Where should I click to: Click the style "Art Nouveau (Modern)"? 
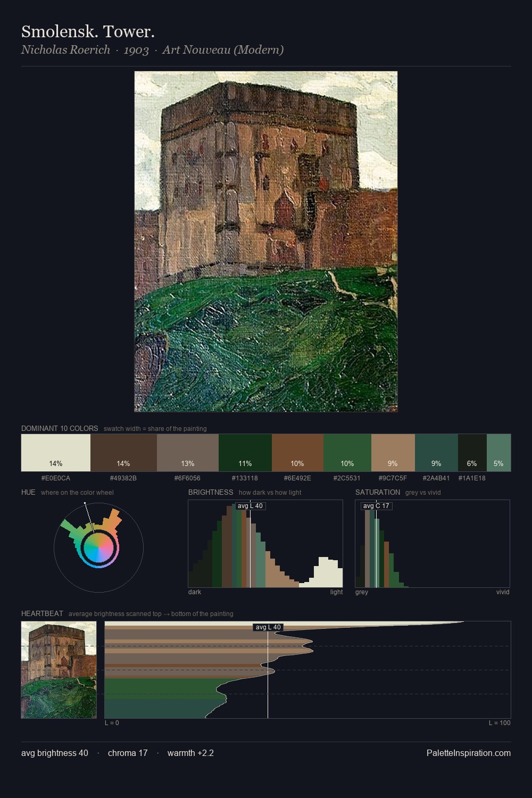[223, 49]
